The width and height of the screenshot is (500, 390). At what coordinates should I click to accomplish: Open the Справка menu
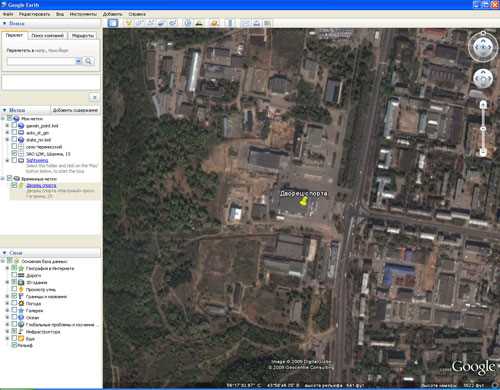click(137, 14)
